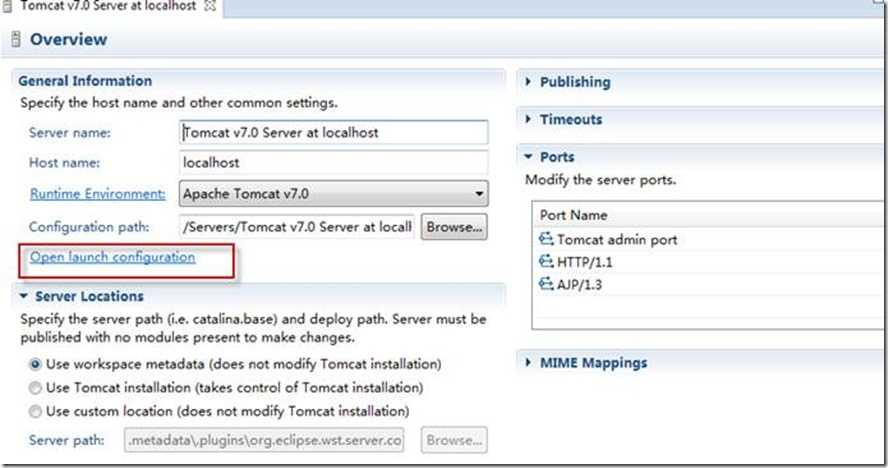888x468 pixels.
Task: Select Use workspace metadata option
Action: pos(35,364)
